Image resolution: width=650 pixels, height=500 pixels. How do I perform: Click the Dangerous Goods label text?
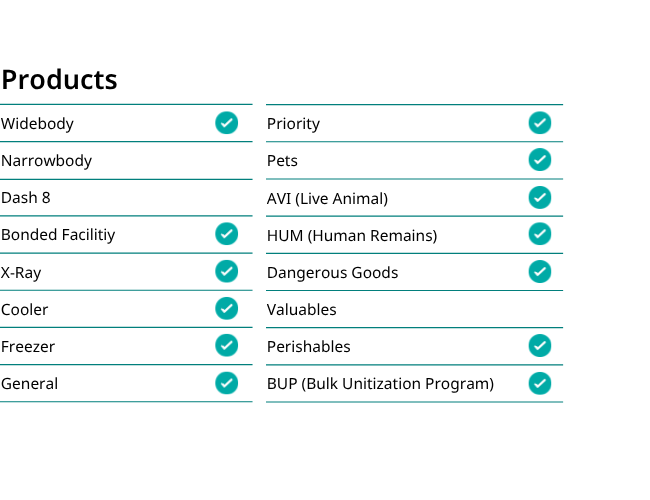point(332,273)
